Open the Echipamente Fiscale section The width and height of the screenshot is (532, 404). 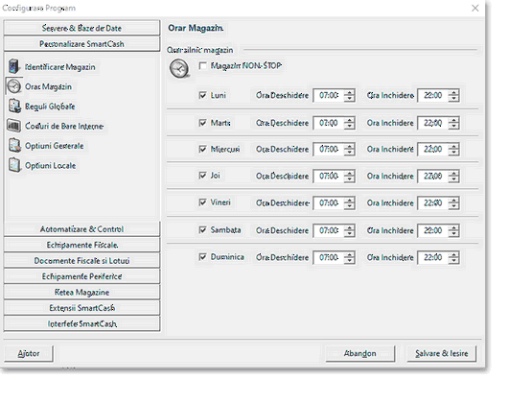81,245
